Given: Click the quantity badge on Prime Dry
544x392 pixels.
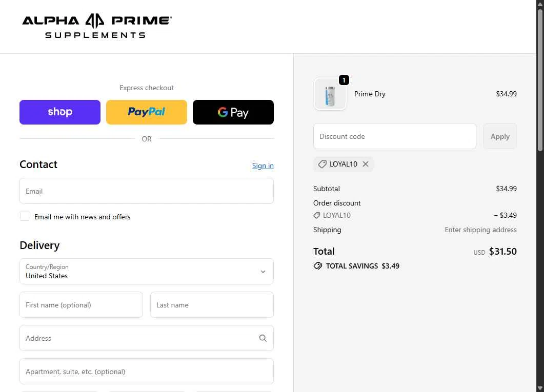Looking at the screenshot, I should (x=344, y=80).
